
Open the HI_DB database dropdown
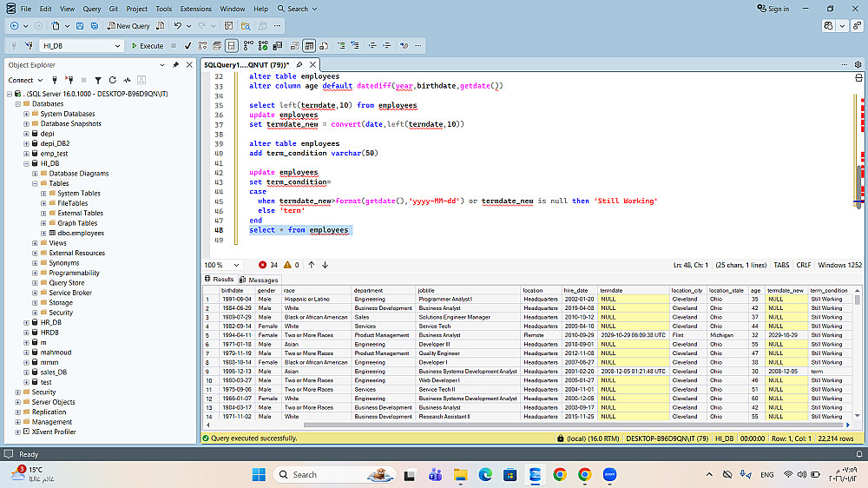pos(118,45)
